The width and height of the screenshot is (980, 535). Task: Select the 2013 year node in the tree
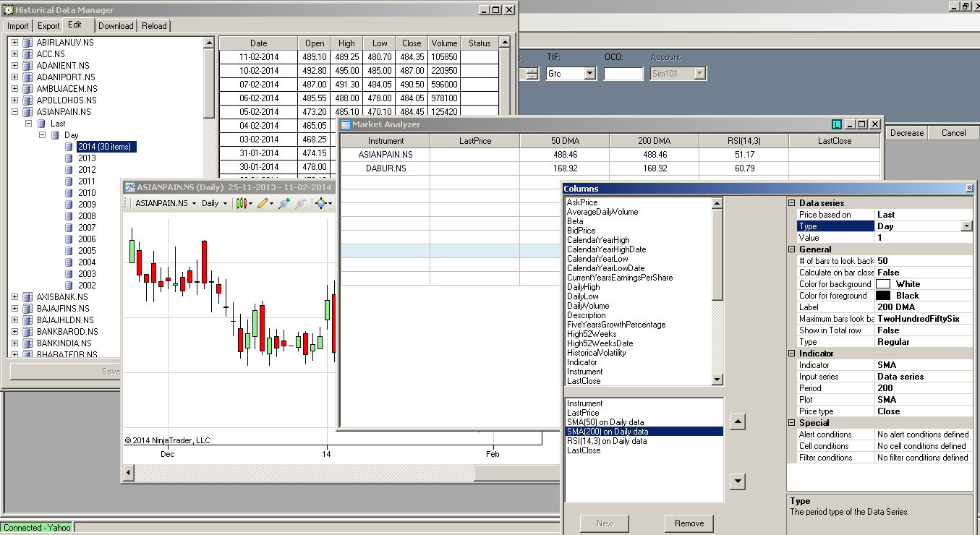(x=87, y=158)
